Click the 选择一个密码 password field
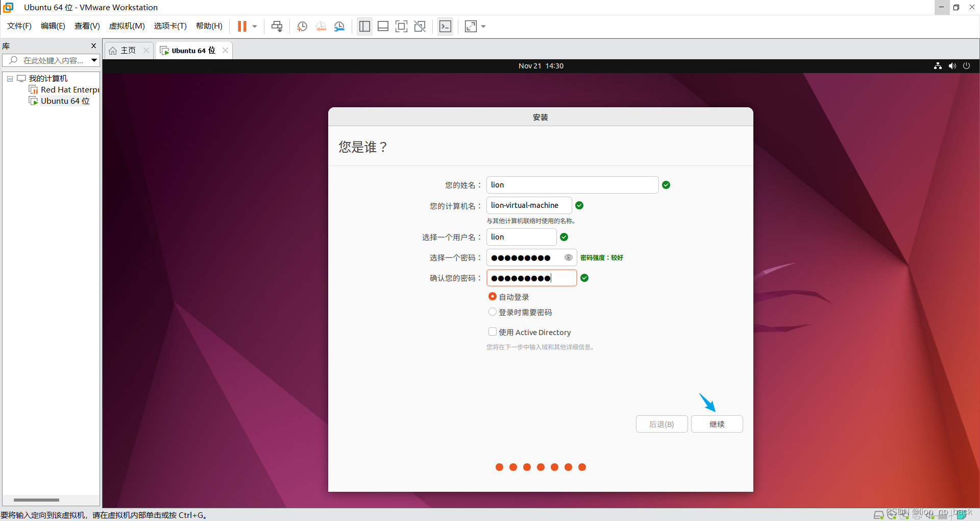This screenshot has width=980, height=521. coord(531,257)
